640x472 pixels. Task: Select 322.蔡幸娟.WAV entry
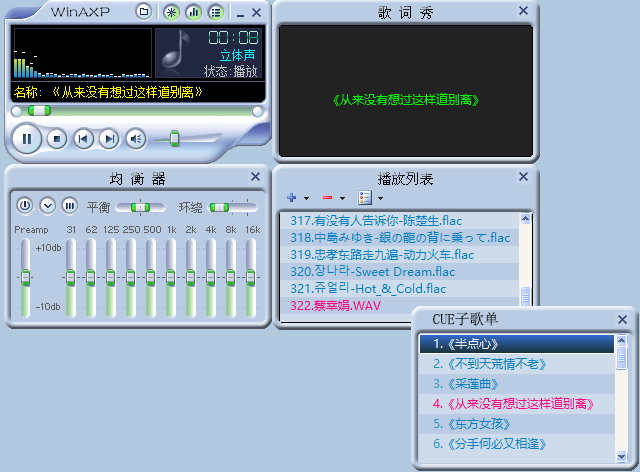pyautogui.click(x=400, y=305)
